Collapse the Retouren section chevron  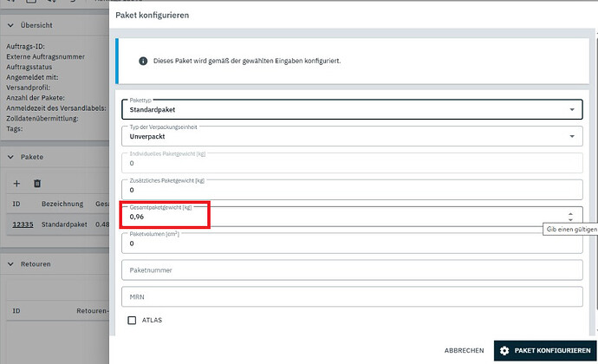coord(10,264)
